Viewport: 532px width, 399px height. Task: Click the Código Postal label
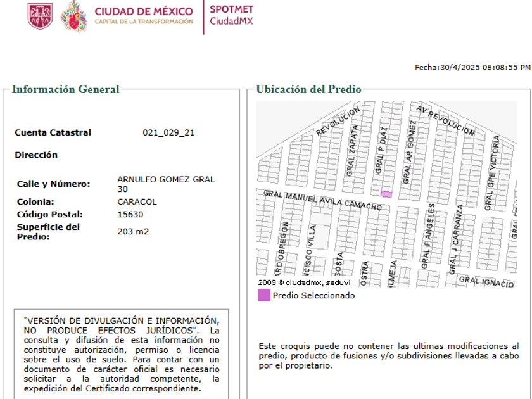(50, 215)
